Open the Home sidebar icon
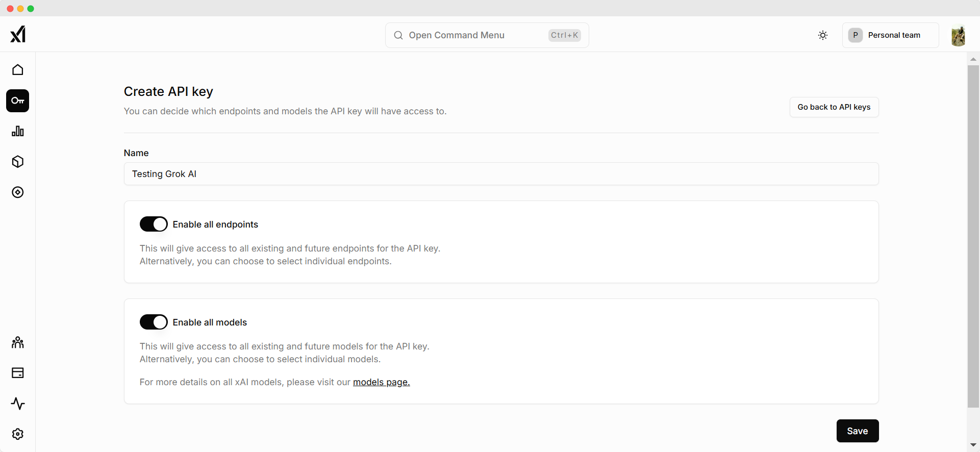This screenshot has height=452, width=980. coord(18,69)
